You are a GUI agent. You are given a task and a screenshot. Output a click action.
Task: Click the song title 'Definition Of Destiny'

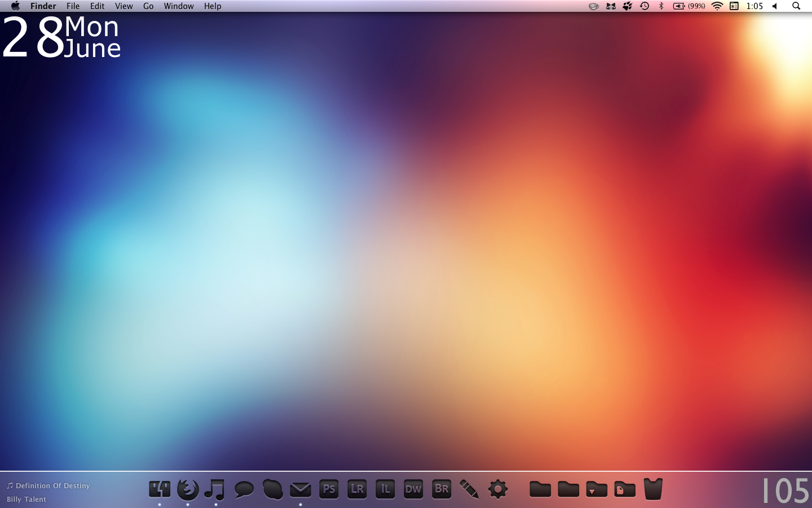pos(53,485)
